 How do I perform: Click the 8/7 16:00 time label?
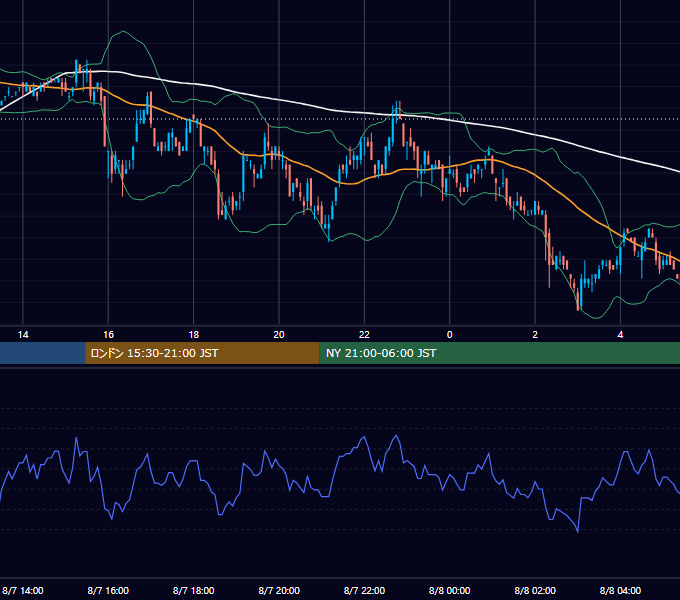pyautogui.click(x=108, y=590)
